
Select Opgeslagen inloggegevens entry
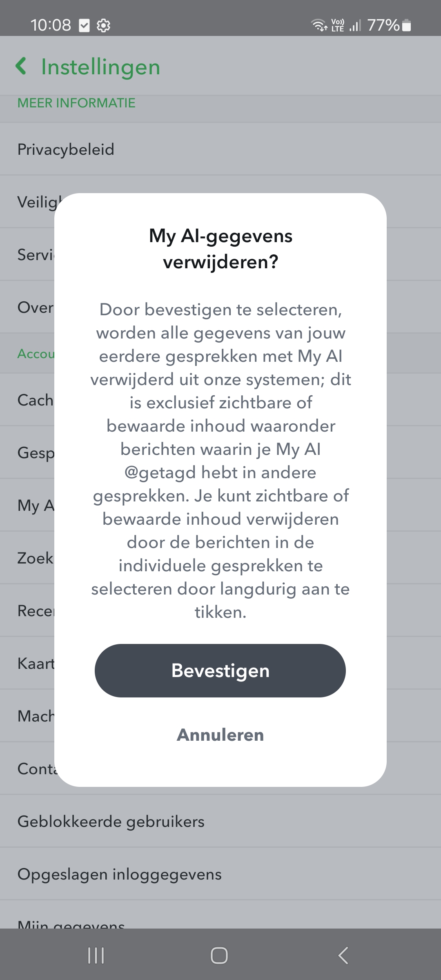pos(120,874)
